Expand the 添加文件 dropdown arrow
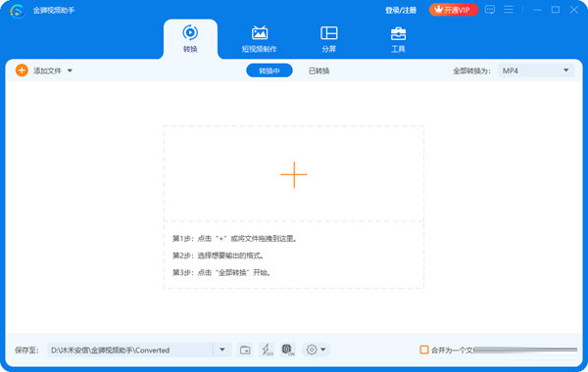 point(70,70)
